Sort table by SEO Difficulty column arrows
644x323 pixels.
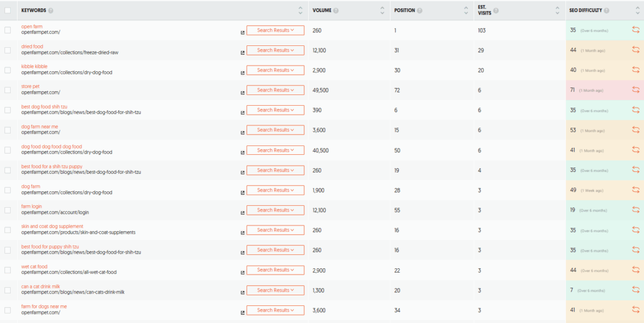pos(638,11)
